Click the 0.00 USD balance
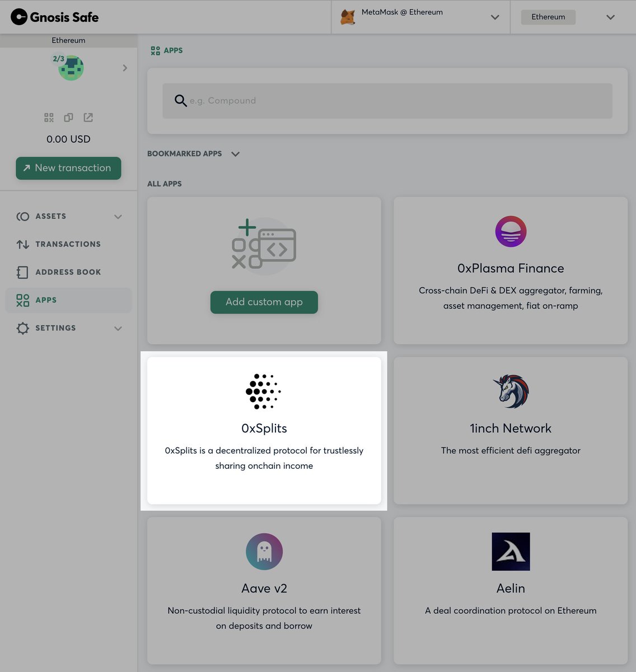Screen dimensions: 636x672 click(x=68, y=139)
